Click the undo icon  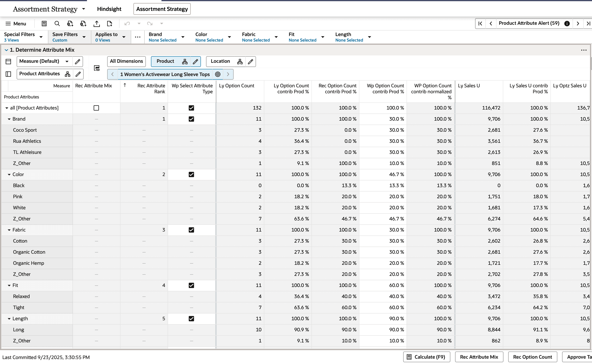[127, 23]
